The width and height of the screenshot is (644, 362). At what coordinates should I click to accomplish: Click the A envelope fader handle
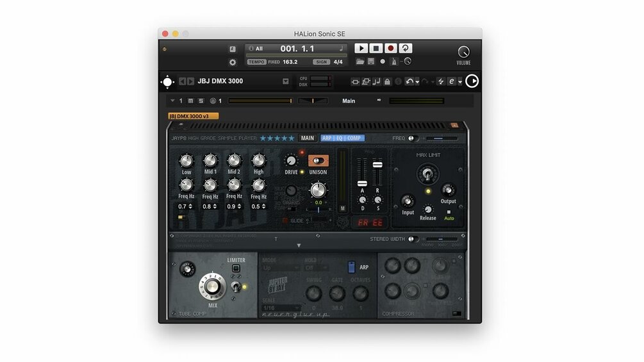tap(362, 183)
